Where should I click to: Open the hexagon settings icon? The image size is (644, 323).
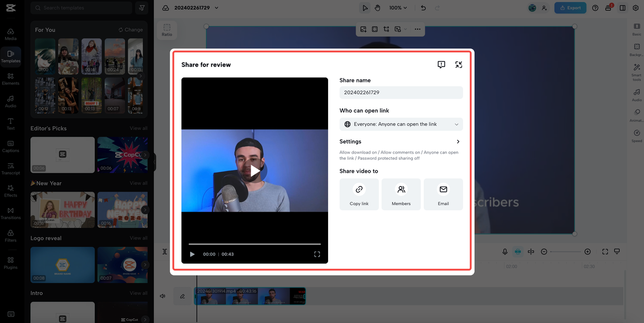coord(635,8)
